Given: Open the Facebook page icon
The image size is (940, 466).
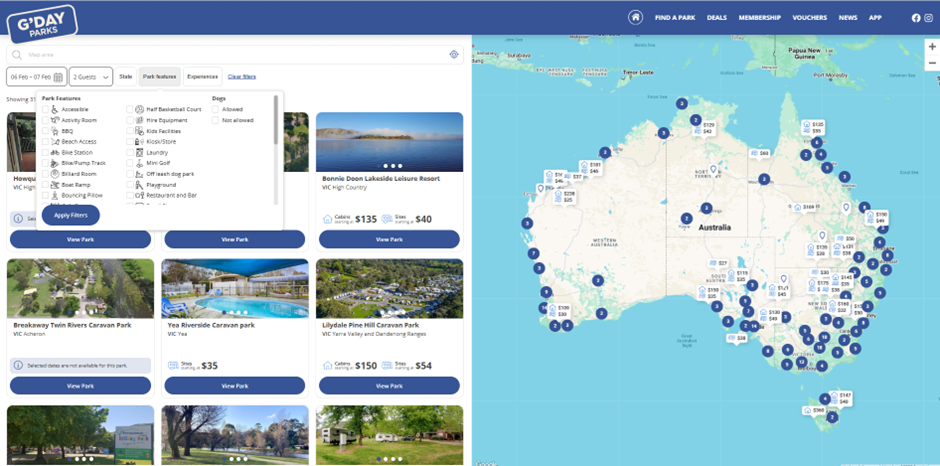Looking at the screenshot, I should point(916,18).
